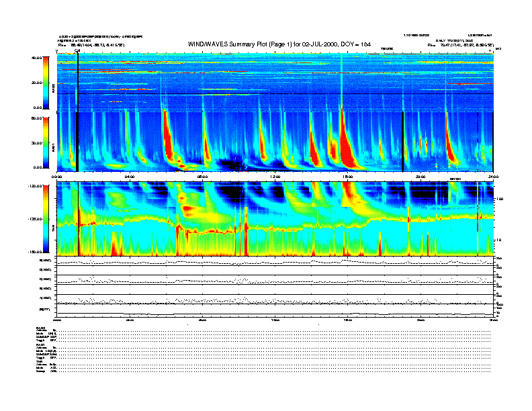Image resolution: width=532 pixels, height=411 pixels.
Task: Click the bottom line plot panel above the time axis
Action: tap(275, 311)
